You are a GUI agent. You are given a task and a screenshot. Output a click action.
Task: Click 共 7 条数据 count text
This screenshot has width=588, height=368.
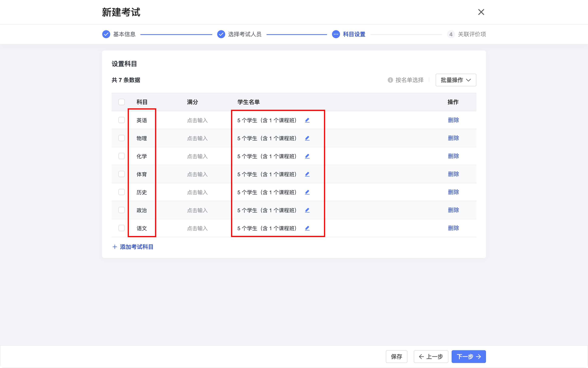tap(126, 80)
